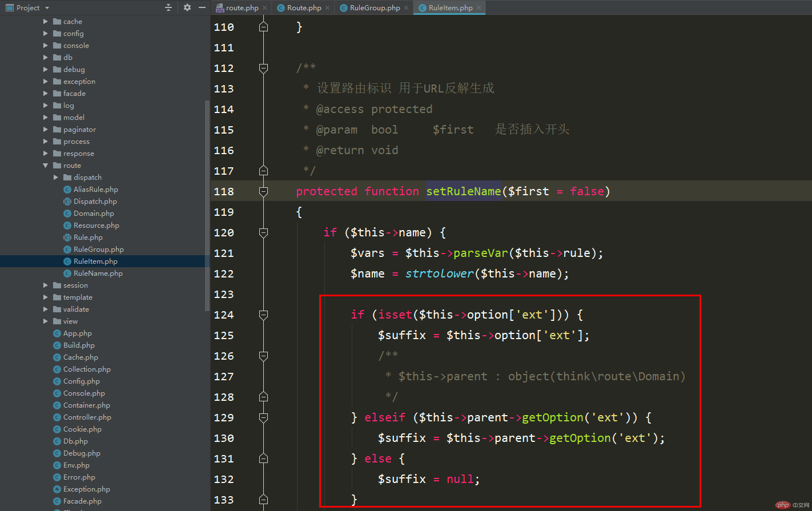Click Collection.php file icon

57,369
